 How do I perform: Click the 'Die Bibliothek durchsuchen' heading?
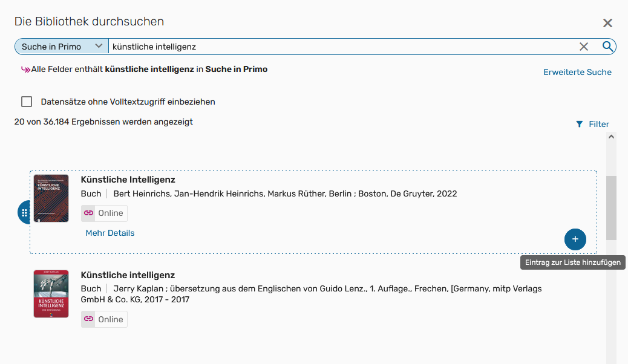point(88,21)
